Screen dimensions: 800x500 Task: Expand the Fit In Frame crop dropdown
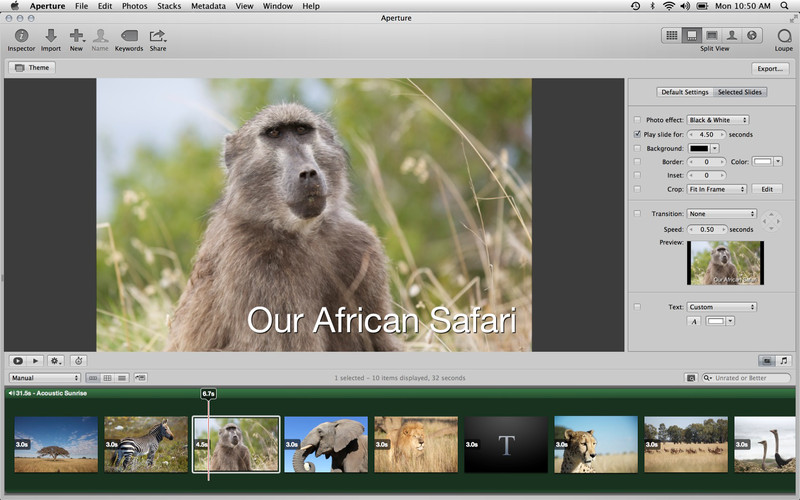point(717,189)
